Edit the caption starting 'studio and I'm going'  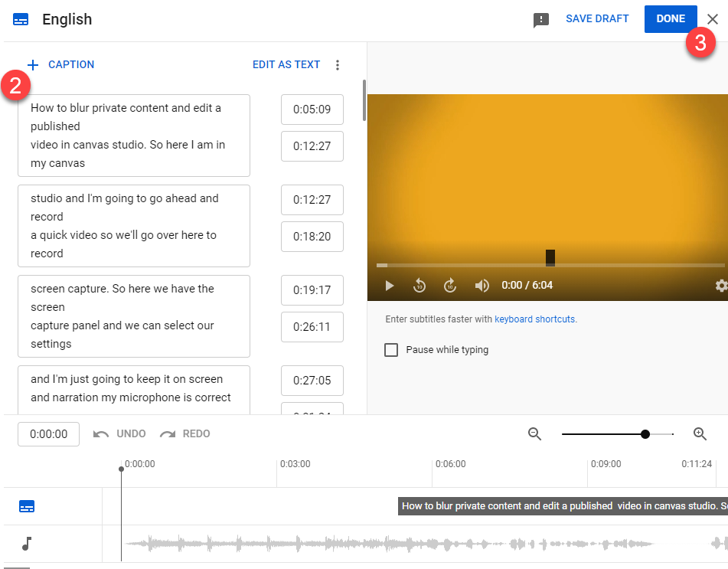click(134, 226)
